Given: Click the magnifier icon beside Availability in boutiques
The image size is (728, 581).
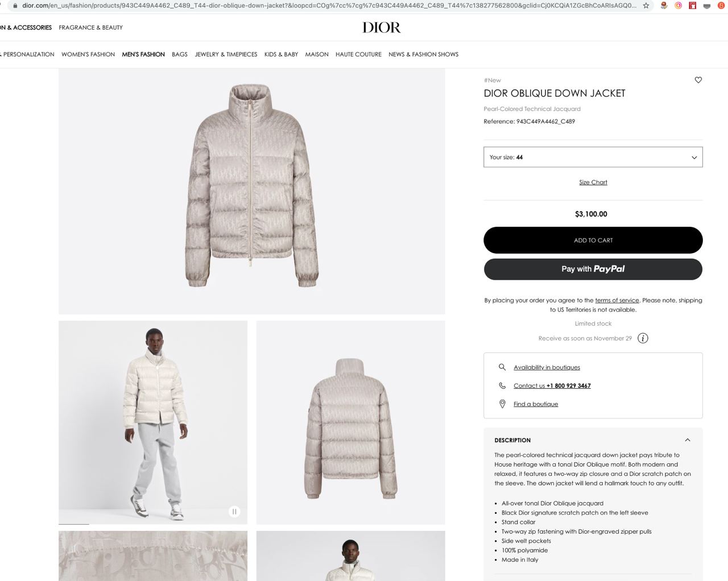Looking at the screenshot, I should pyautogui.click(x=502, y=367).
